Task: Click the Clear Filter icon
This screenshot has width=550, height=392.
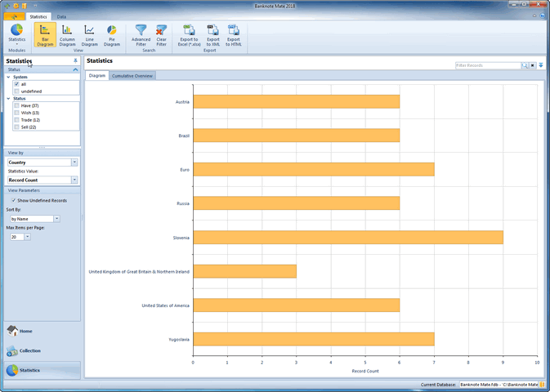Action: (x=161, y=34)
